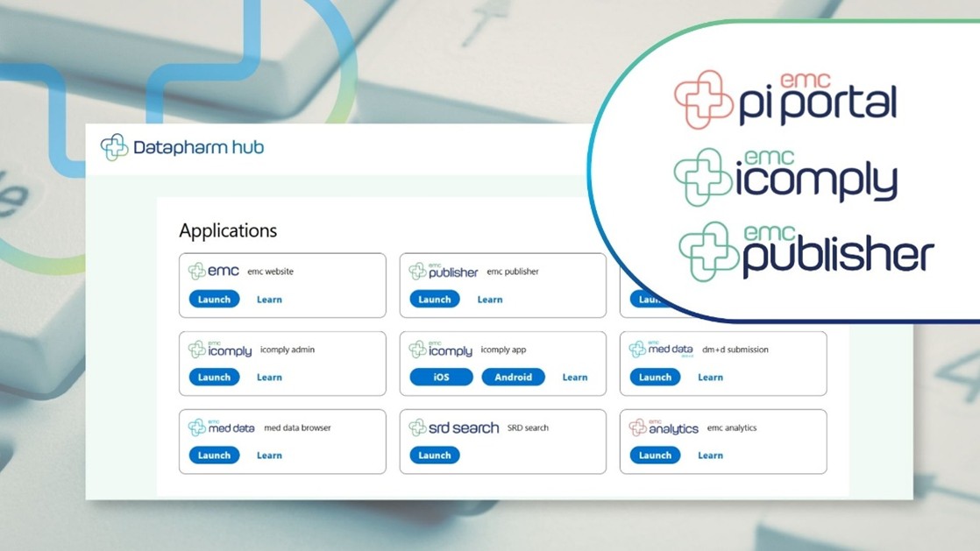The height and width of the screenshot is (551, 980).
Task: Launch emc publisher application
Action: click(x=435, y=300)
